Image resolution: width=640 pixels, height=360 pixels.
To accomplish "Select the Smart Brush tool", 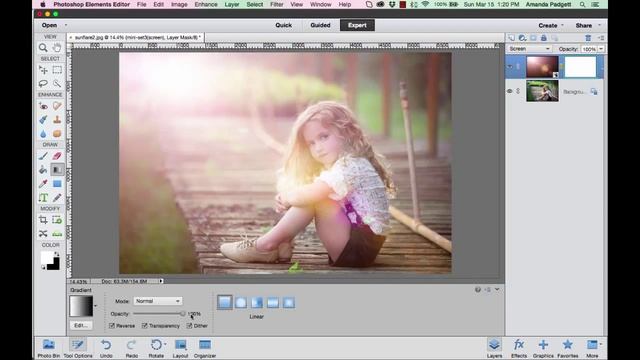I will [43, 120].
